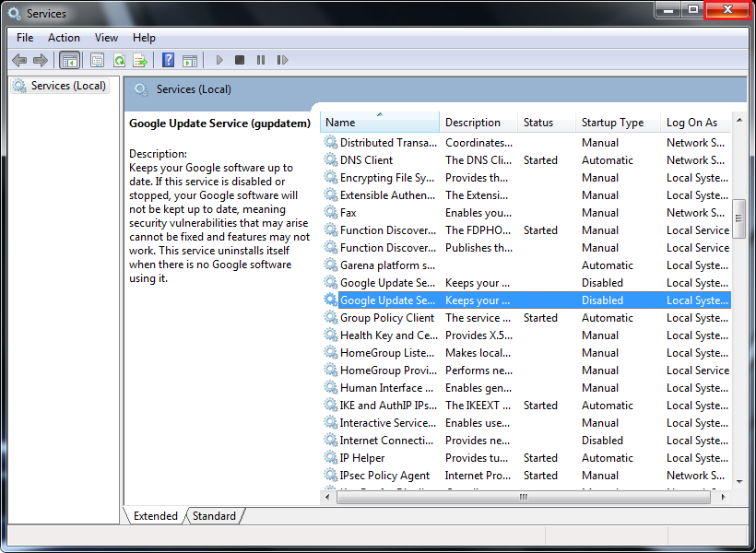Click gear icon of Interactive Service... row
The image size is (756, 553).
click(331, 423)
